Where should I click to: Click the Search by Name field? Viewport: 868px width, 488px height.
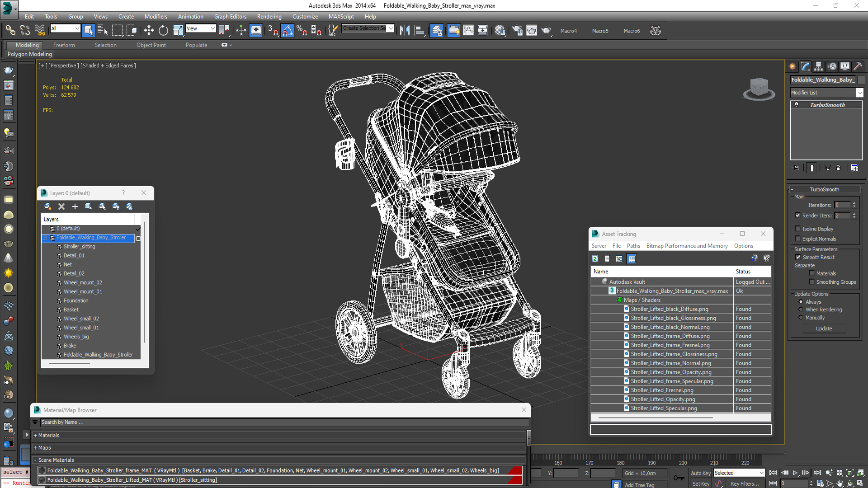point(284,422)
